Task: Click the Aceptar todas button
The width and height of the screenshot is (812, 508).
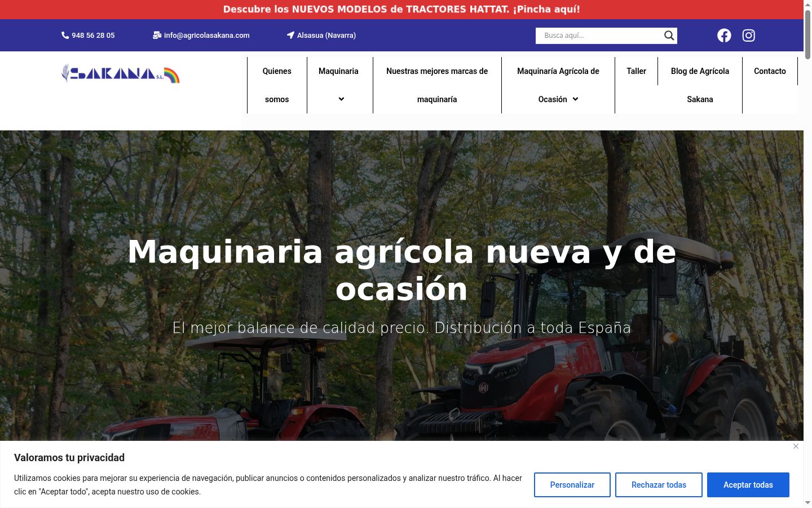Action: (748, 485)
